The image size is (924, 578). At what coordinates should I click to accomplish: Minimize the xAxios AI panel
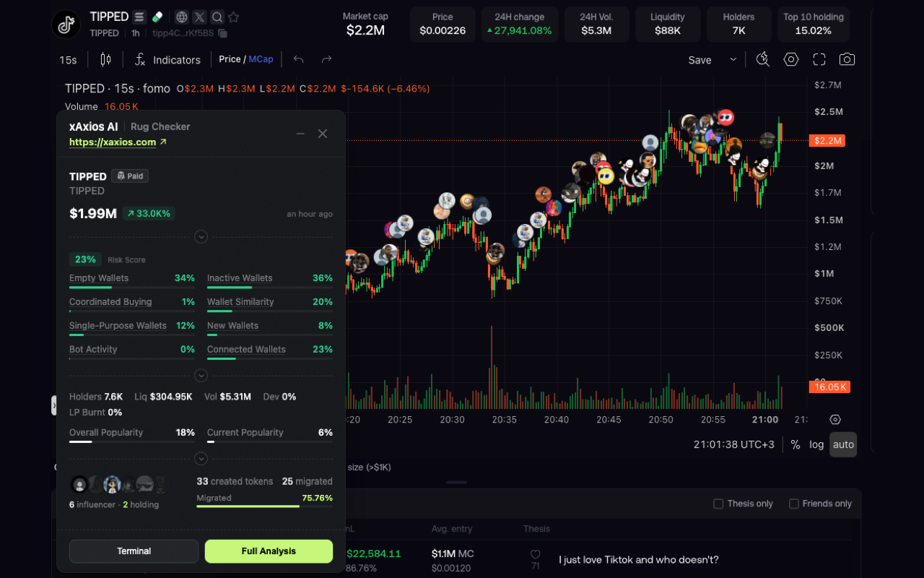[300, 134]
